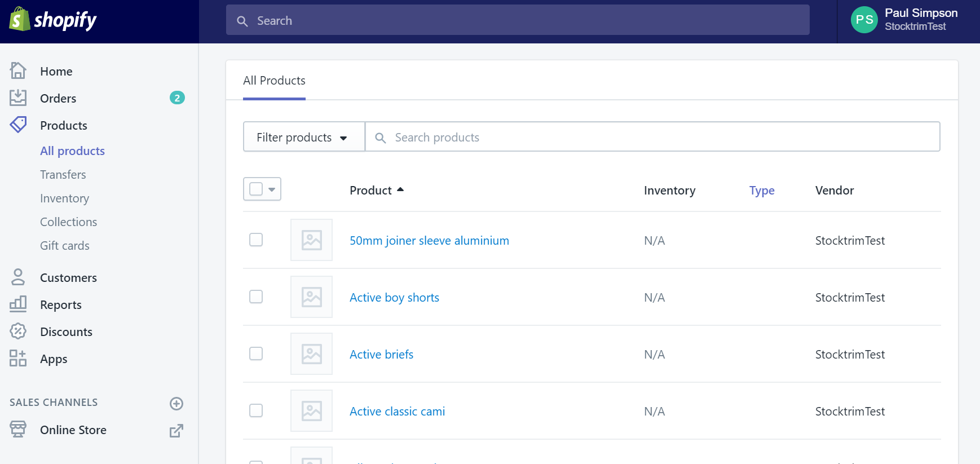This screenshot has height=464, width=980.
Task: Open Customers in the sidebar
Action: [68, 278]
